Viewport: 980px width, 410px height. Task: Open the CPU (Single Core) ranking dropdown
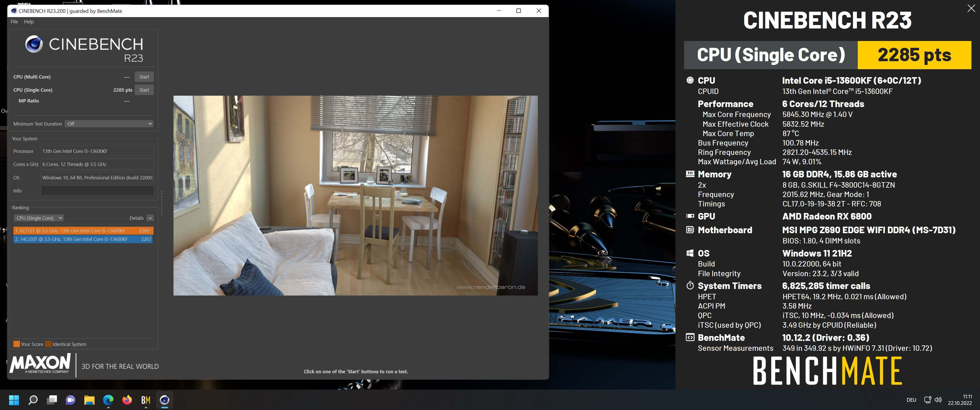pos(38,218)
